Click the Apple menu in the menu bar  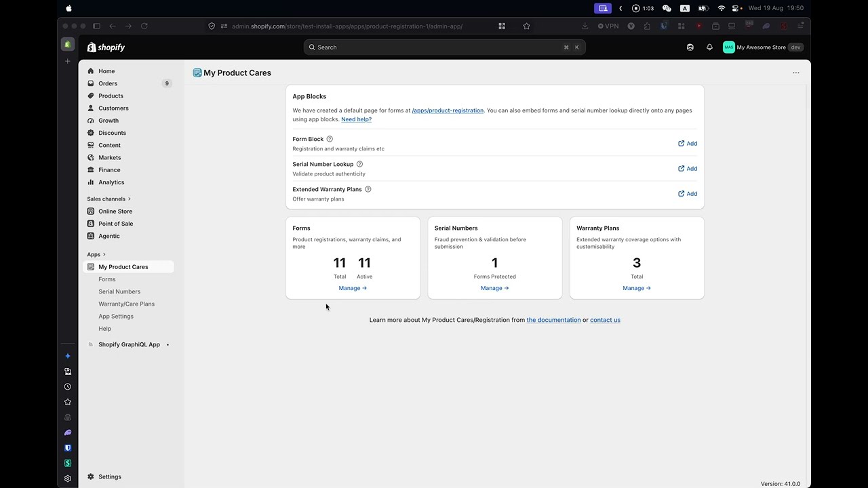[x=68, y=8]
